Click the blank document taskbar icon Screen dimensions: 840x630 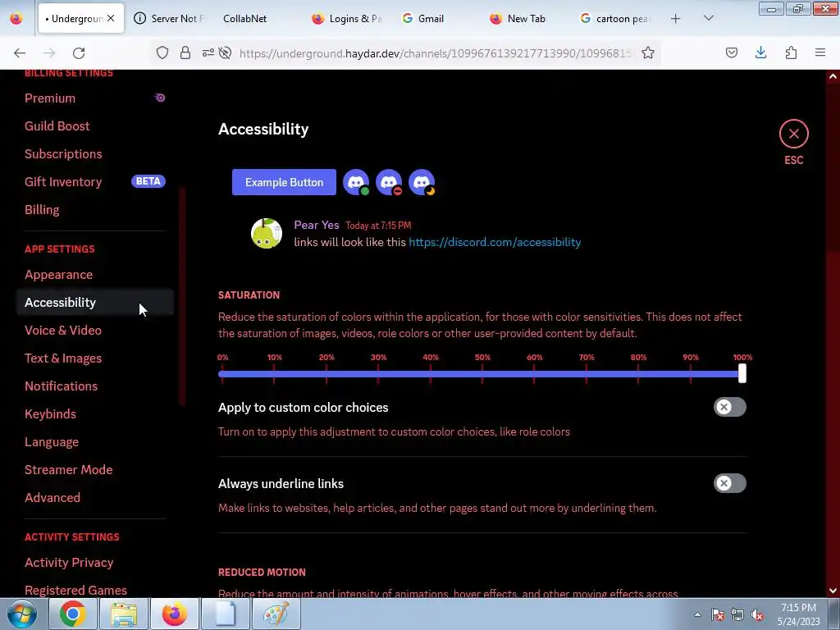point(226,614)
